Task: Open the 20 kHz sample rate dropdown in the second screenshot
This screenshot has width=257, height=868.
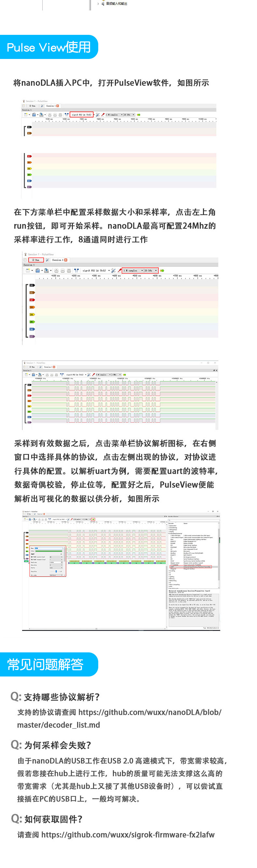Action: (x=151, y=271)
